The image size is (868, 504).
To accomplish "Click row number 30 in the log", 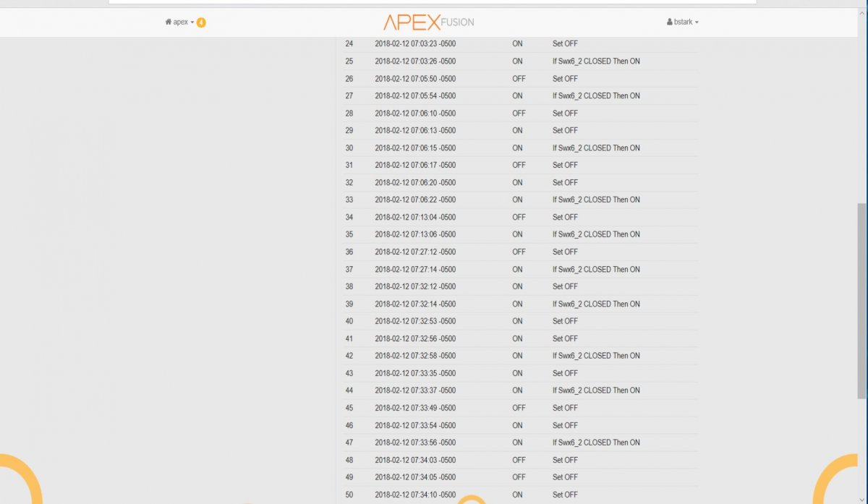I will (x=349, y=148).
